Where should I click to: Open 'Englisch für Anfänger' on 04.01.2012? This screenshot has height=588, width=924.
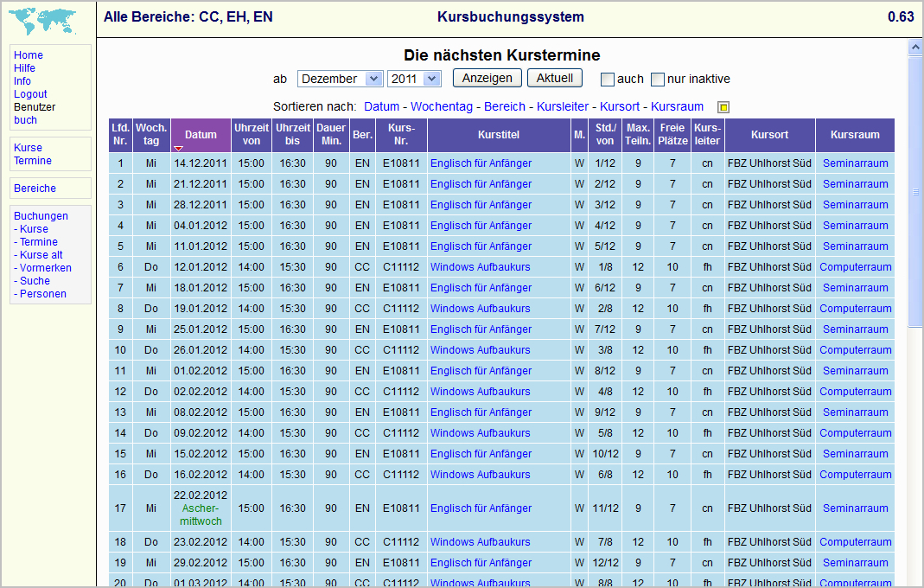[481, 226]
